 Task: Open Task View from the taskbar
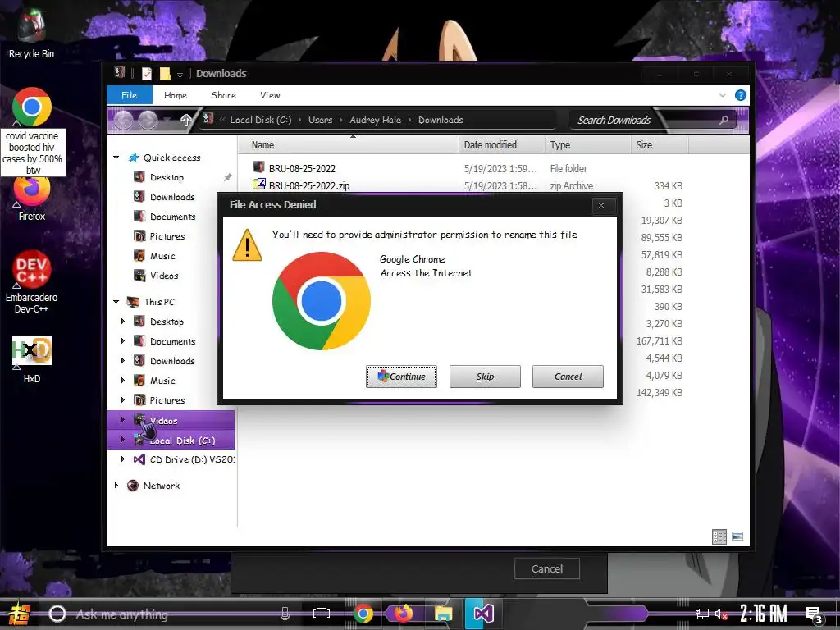pos(322,614)
